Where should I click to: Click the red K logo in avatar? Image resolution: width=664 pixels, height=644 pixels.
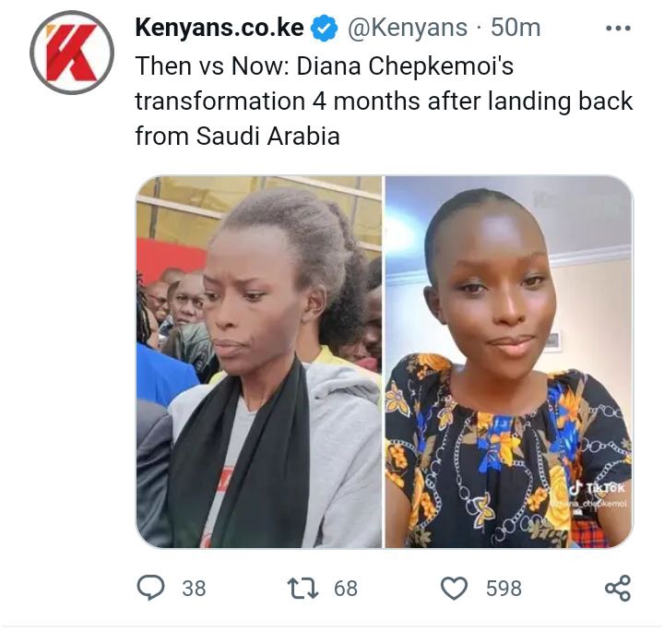pos(71,53)
